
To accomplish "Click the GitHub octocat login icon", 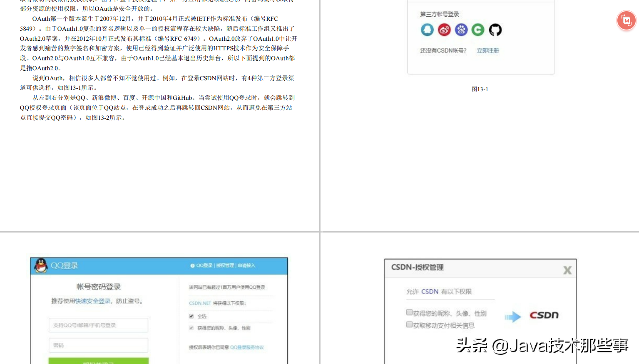I will click(x=495, y=30).
